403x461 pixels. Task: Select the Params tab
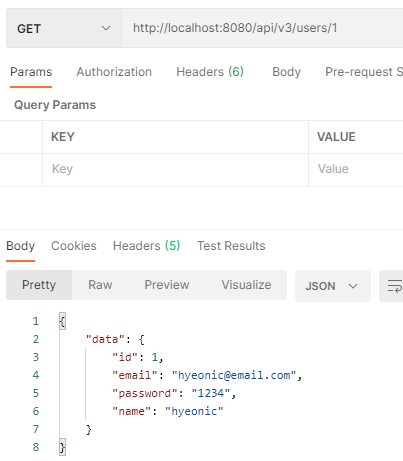pos(31,72)
